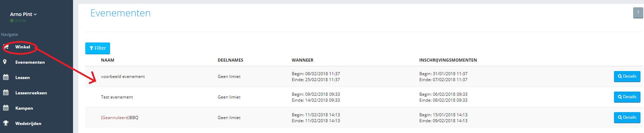This screenshot has height=133, width=644.
Task: Open the Filter button
Action: tap(97, 48)
